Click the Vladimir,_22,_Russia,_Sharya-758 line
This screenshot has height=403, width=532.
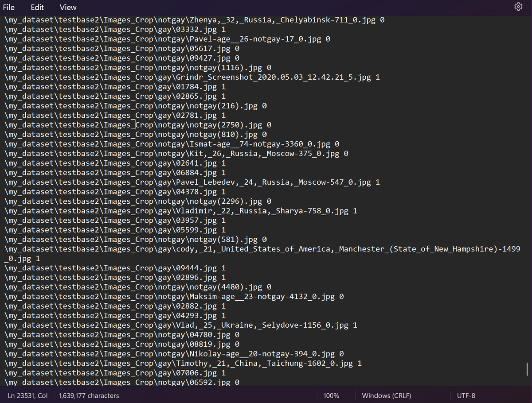pos(181,211)
